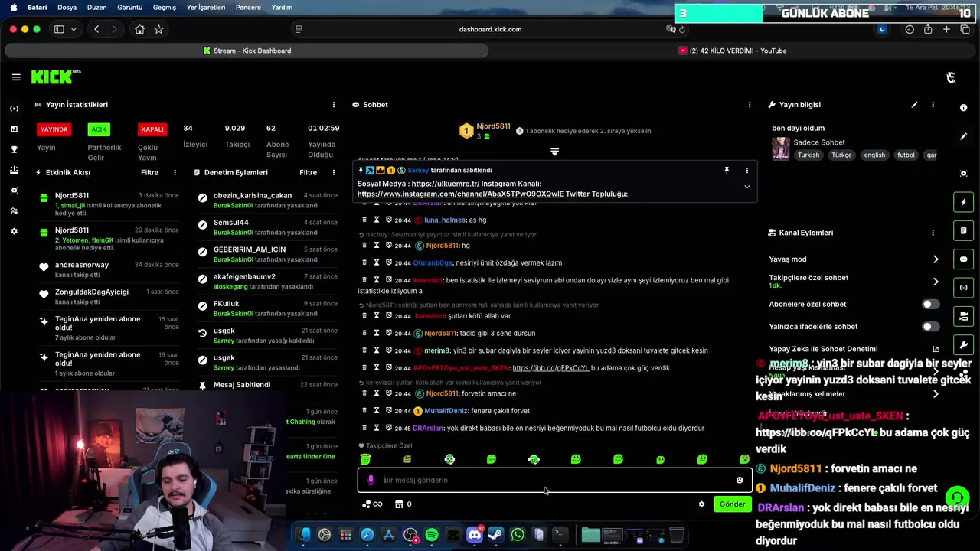The width and height of the screenshot is (980, 551).
Task: Click right rail lightning activity icon
Action: pyautogui.click(x=963, y=202)
